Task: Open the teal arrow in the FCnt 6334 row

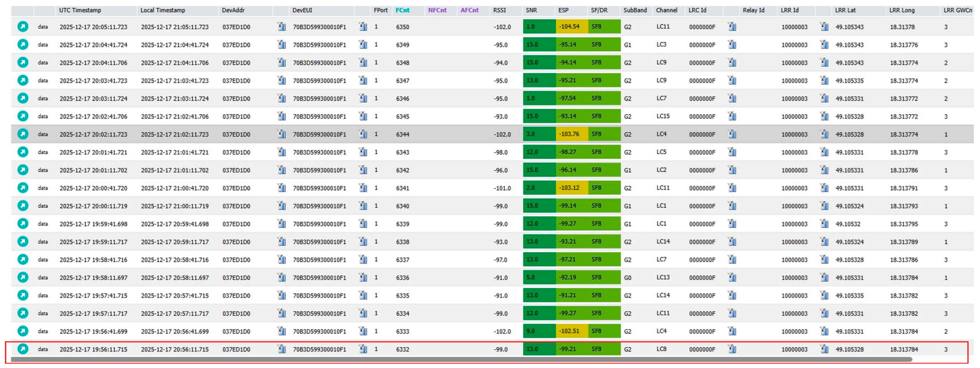Action: (23, 313)
